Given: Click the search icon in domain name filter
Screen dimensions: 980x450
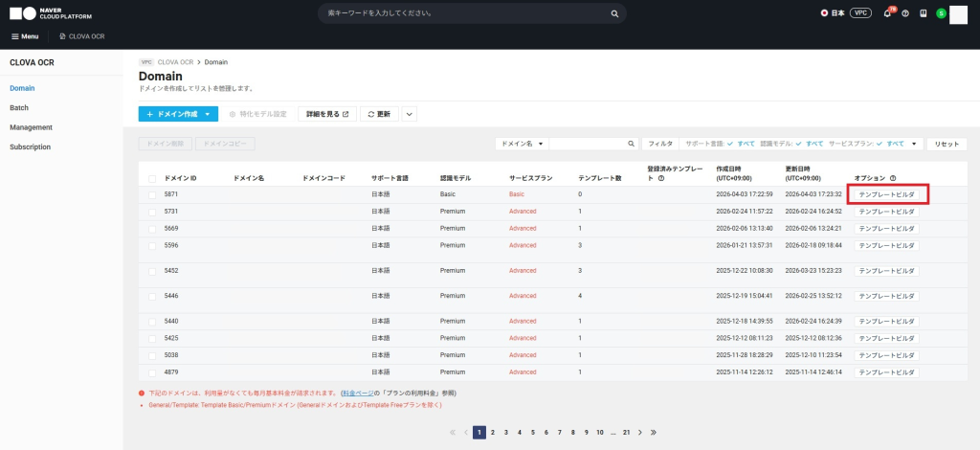Looking at the screenshot, I should pyautogui.click(x=631, y=144).
